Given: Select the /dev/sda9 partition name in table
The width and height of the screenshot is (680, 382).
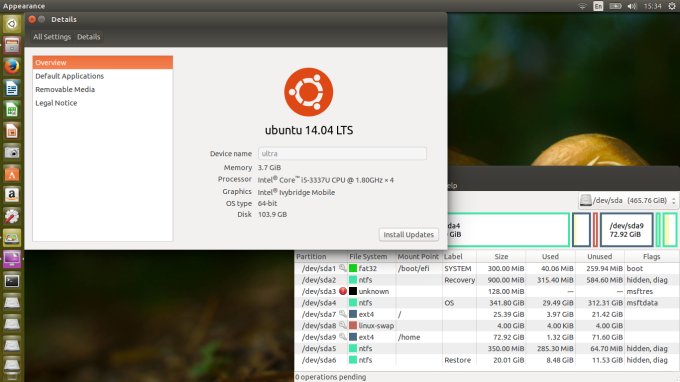Looking at the screenshot, I should coord(319,337).
